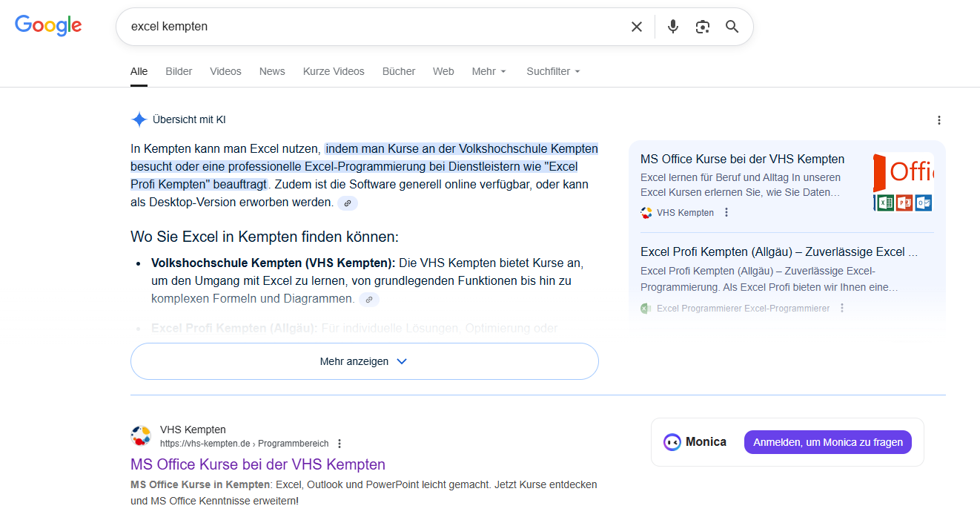The height and width of the screenshot is (523, 980).
Task: Click the Office thumbnail in source card
Action: (902, 182)
